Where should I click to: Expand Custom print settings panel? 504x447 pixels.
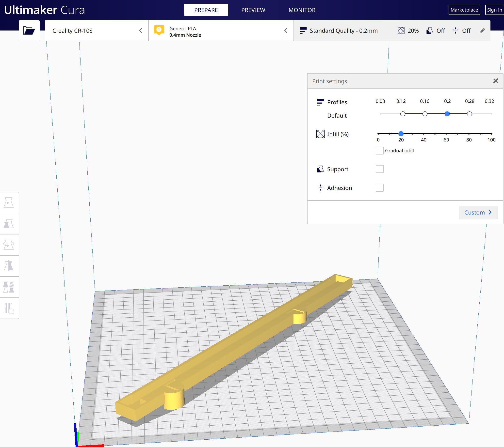click(x=479, y=212)
